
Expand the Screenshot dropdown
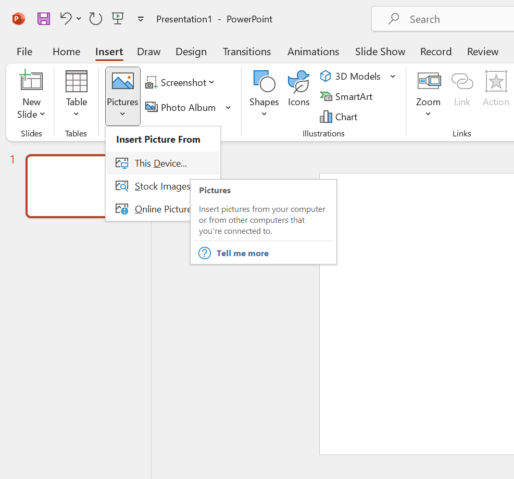pos(180,82)
